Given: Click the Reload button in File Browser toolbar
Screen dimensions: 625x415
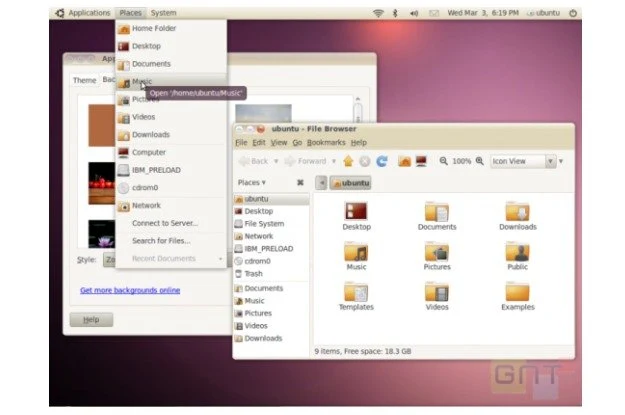Looking at the screenshot, I should (382, 161).
